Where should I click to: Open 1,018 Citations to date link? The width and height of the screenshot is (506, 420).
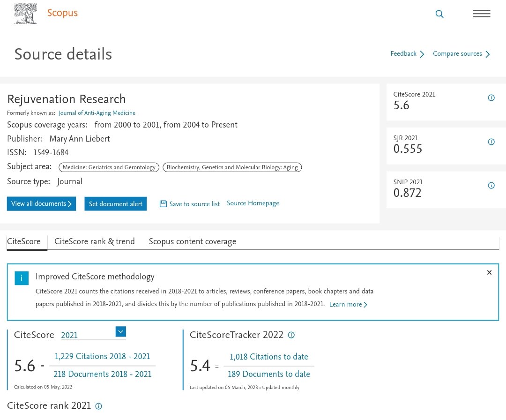pyautogui.click(x=269, y=357)
